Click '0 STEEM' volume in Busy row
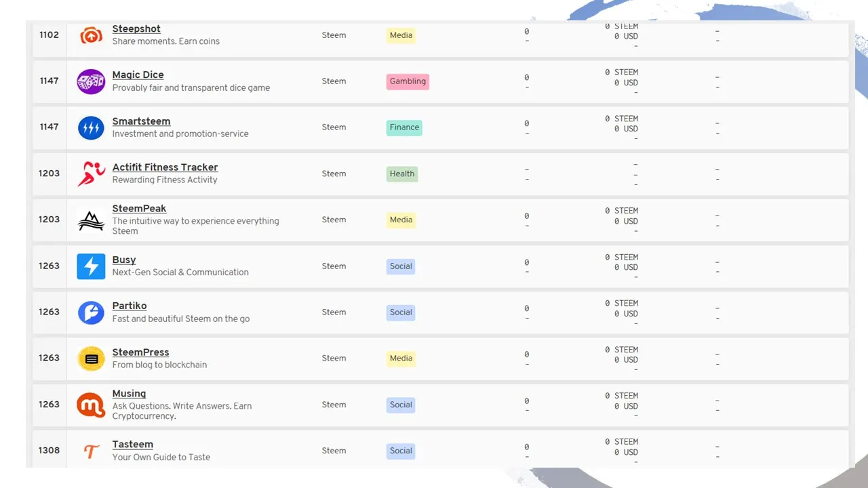 click(x=622, y=258)
